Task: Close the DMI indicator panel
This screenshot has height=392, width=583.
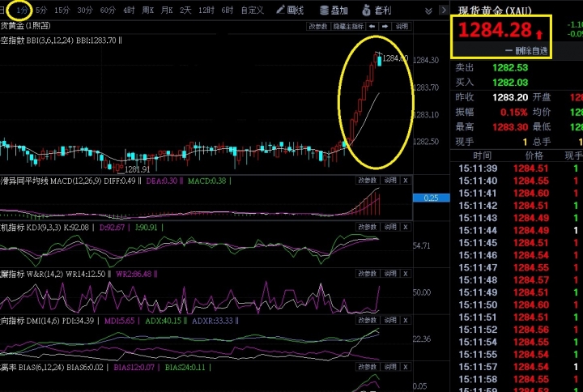Action: click(x=406, y=321)
